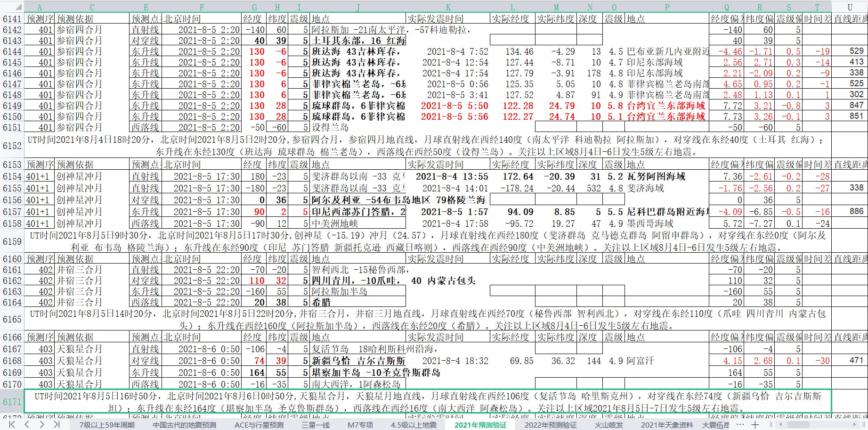Switch to the 7级以上59年周期 sheet tab
Screen dimensions: 868x430
click(x=107, y=425)
